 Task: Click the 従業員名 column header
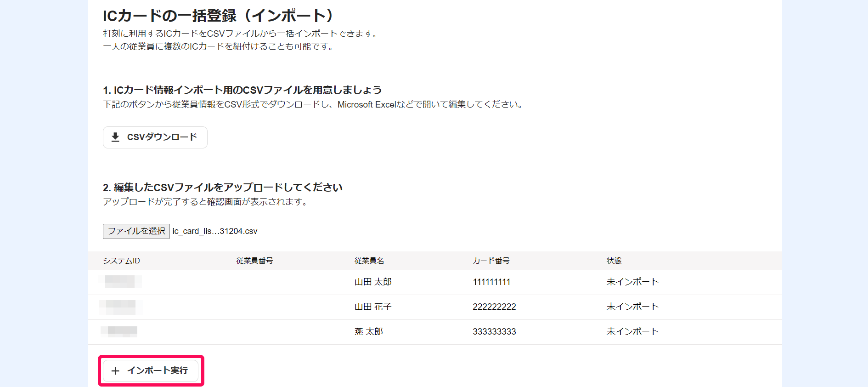click(x=369, y=261)
